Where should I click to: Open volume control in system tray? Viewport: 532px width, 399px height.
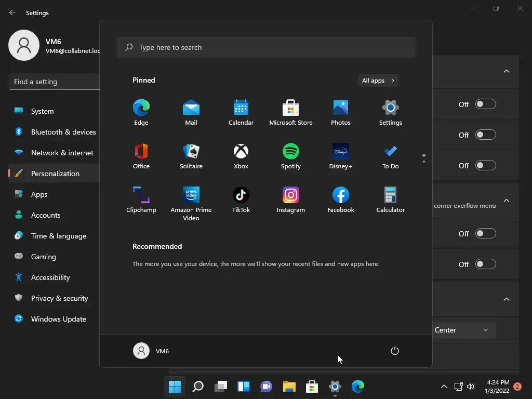[471, 387]
